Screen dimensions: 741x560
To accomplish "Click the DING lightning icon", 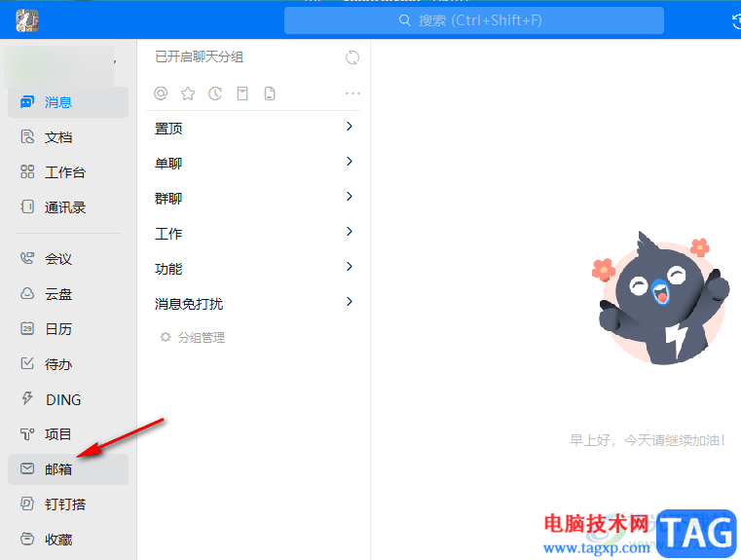I will click(27, 398).
